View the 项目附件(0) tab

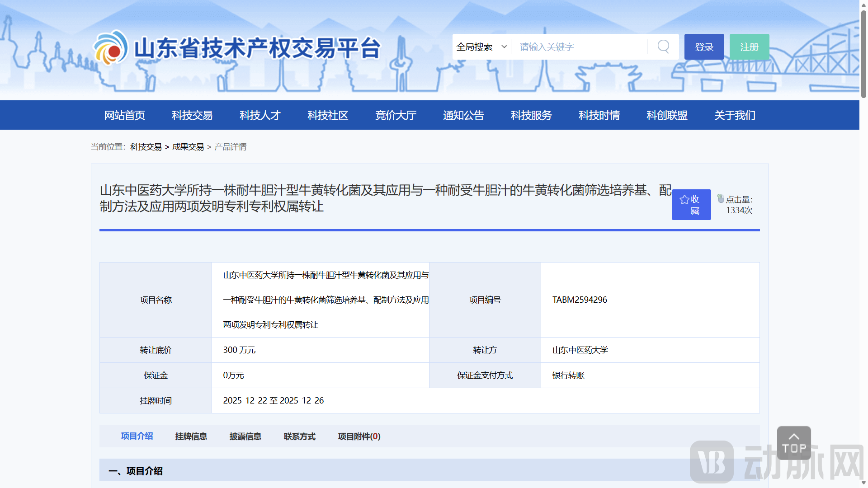[x=359, y=436]
